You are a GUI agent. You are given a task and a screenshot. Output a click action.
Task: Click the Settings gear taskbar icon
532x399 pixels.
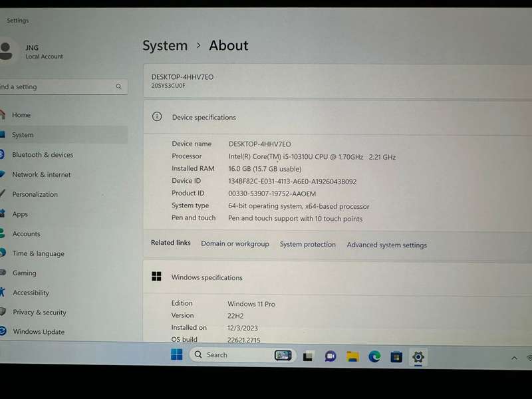coord(418,357)
